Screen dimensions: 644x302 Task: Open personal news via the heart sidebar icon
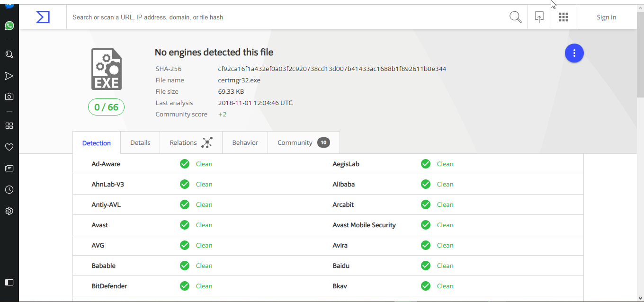(9, 147)
